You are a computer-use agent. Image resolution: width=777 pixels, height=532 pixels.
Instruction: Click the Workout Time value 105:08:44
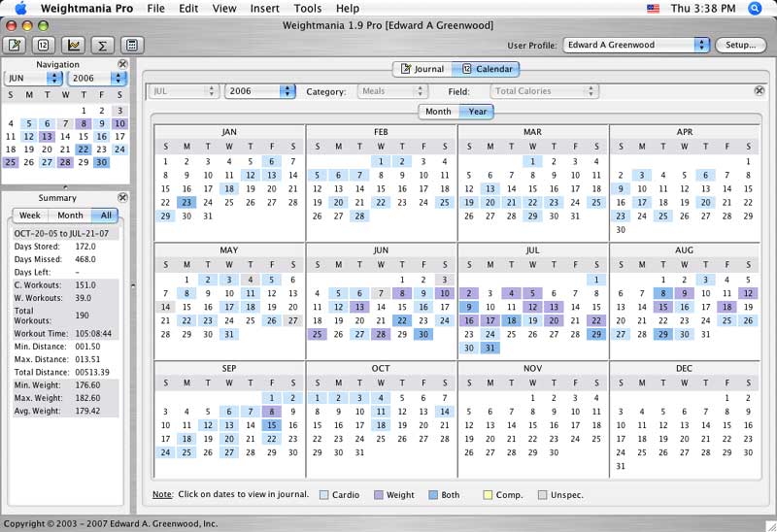93,333
